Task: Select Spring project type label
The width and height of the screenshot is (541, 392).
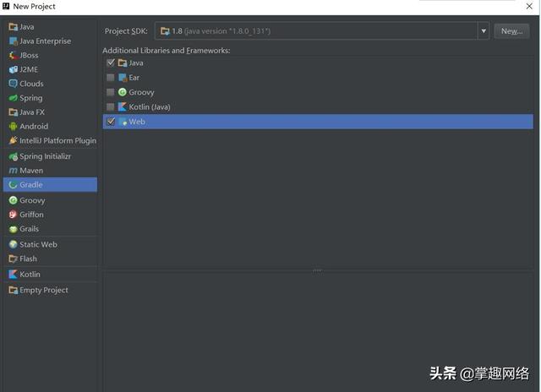Action: pos(31,98)
